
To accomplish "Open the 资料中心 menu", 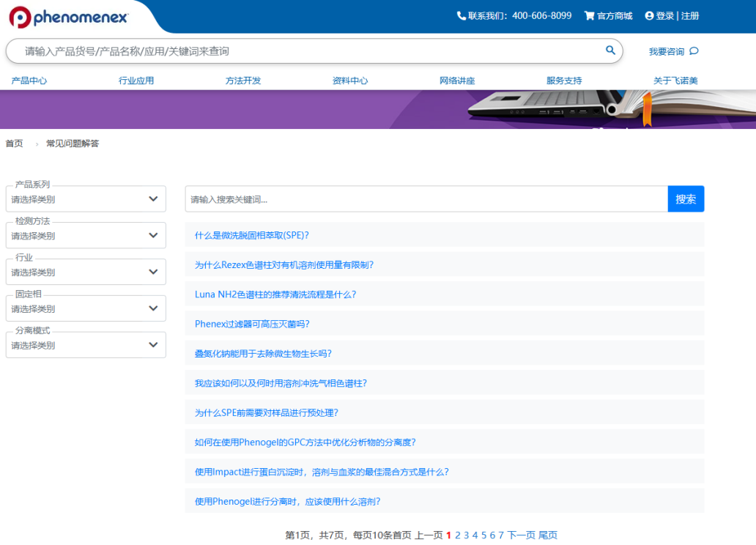I will point(350,81).
